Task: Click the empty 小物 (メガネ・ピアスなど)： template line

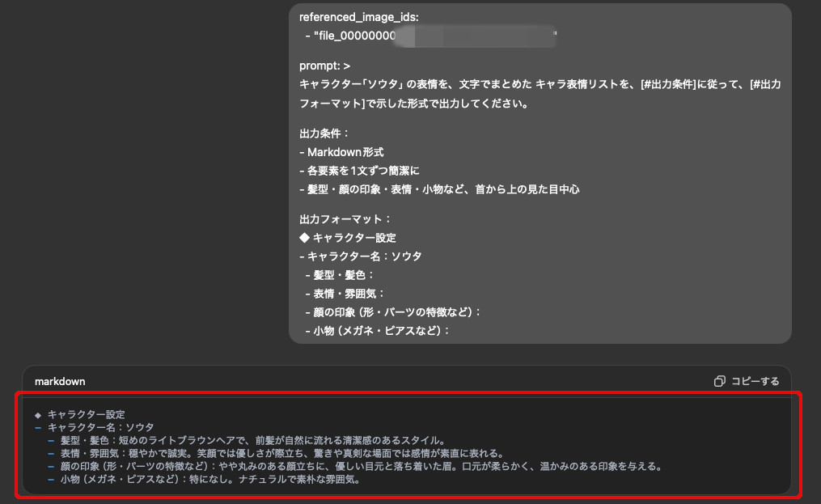Action: pyautogui.click(x=377, y=330)
